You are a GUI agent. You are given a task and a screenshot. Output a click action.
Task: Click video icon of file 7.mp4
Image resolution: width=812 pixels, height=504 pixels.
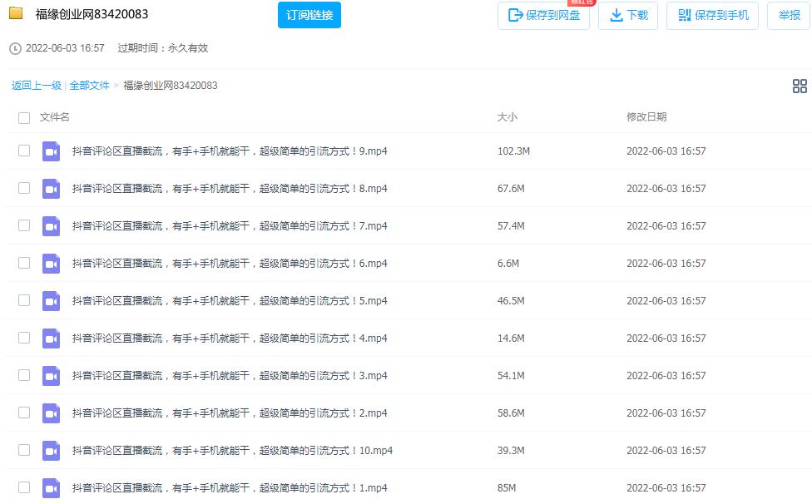click(51, 226)
